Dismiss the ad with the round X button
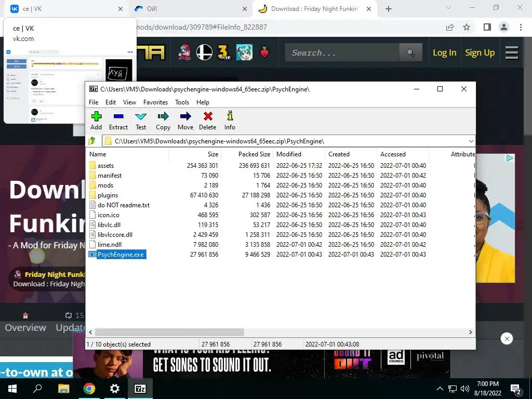This screenshot has height=399, width=532. tap(507, 339)
